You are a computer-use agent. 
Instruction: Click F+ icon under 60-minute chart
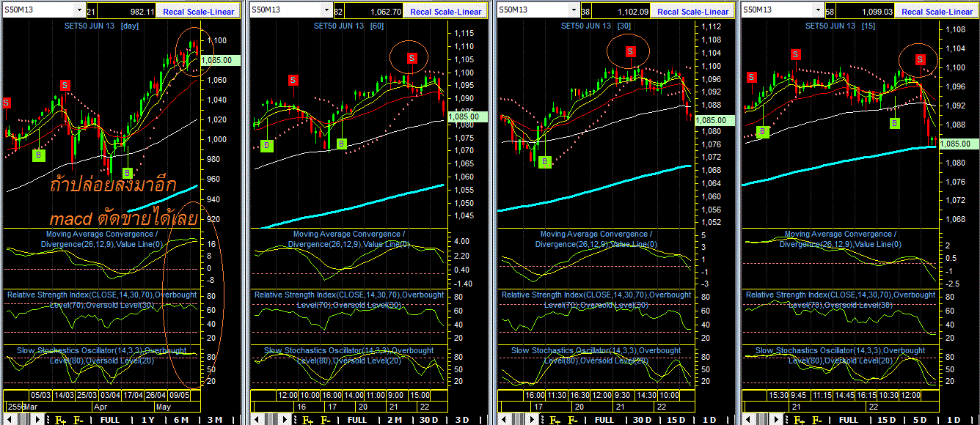(307, 420)
